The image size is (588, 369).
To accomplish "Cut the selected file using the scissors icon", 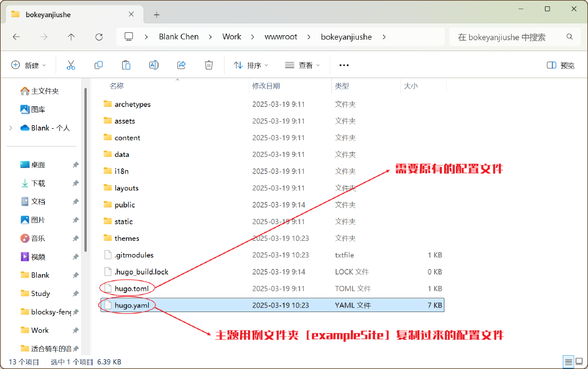I will pos(71,65).
